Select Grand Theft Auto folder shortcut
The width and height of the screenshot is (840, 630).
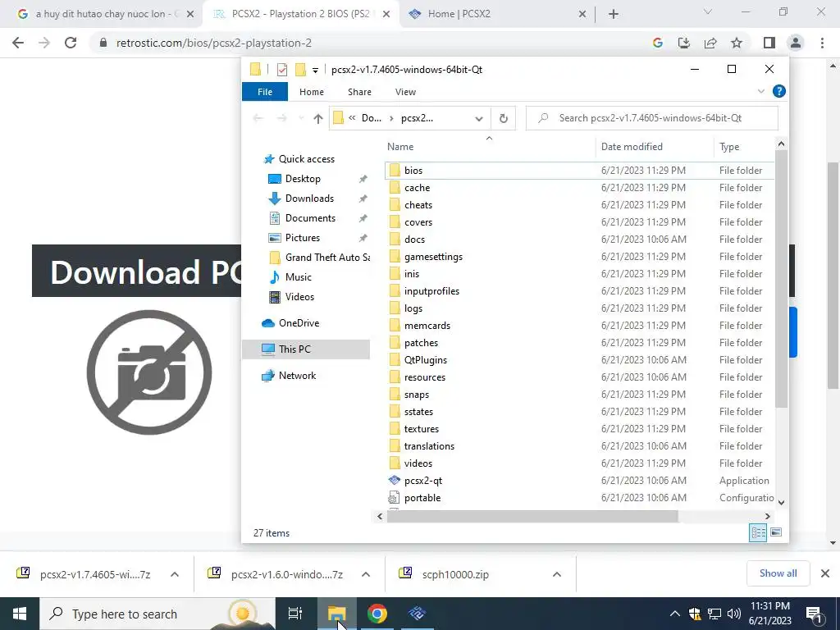pos(319,258)
